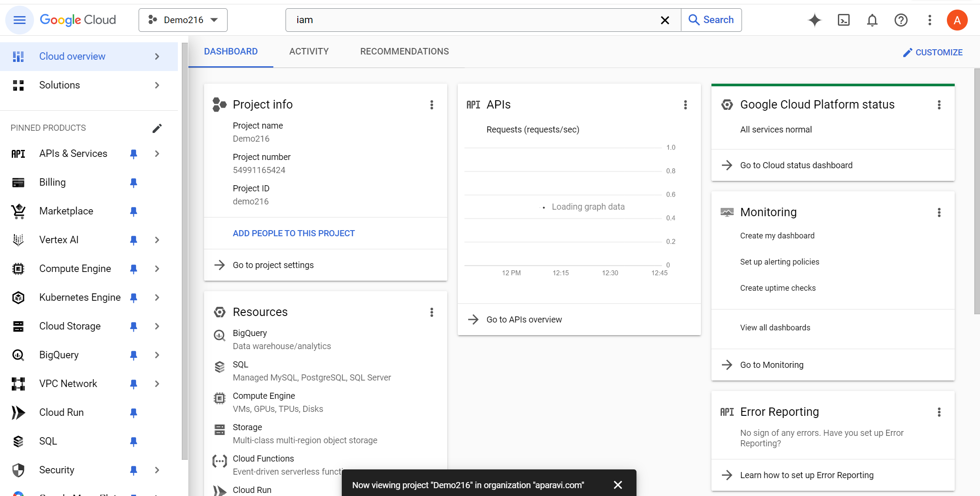This screenshot has width=980, height=496.
Task: Edit pinned products with pencil icon
Action: (x=157, y=128)
